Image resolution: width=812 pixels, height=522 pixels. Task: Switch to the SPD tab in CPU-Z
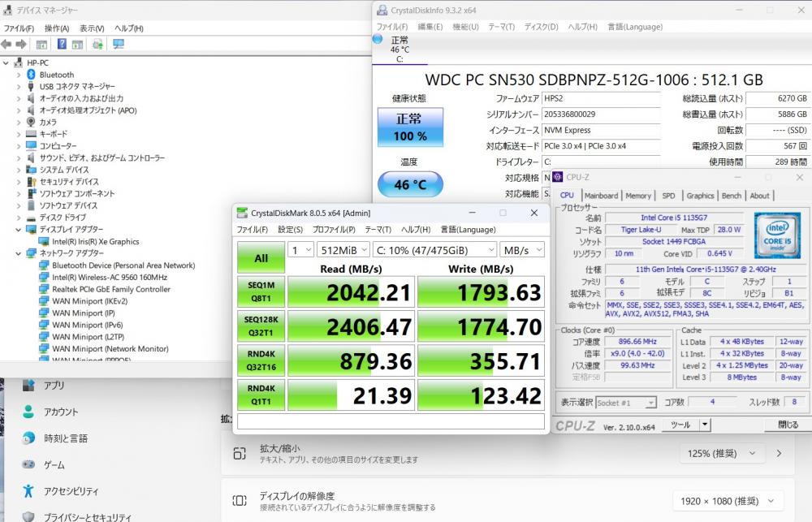pos(668,195)
